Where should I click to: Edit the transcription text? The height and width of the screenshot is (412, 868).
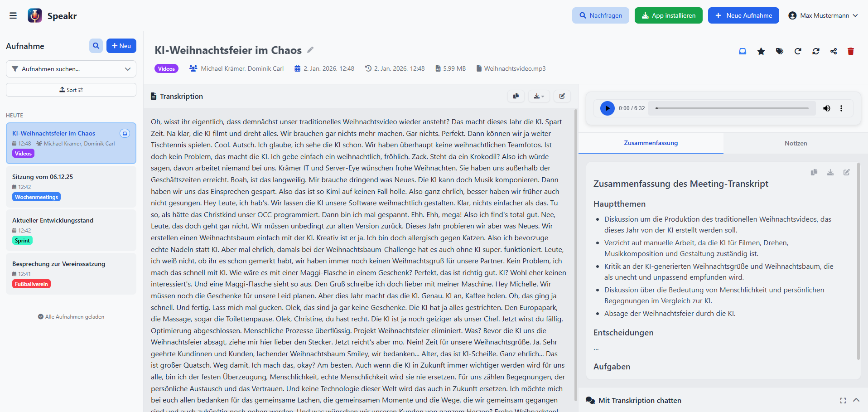562,96
